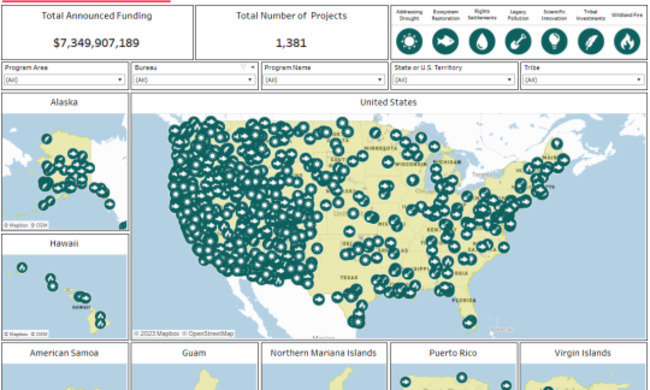Click the FLORIDA label on the map

click(x=464, y=300)
